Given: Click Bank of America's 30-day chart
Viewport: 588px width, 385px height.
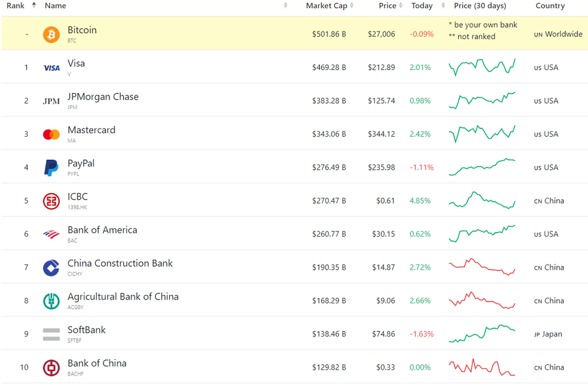Looking at the screenshot, I should click(482, 234).
